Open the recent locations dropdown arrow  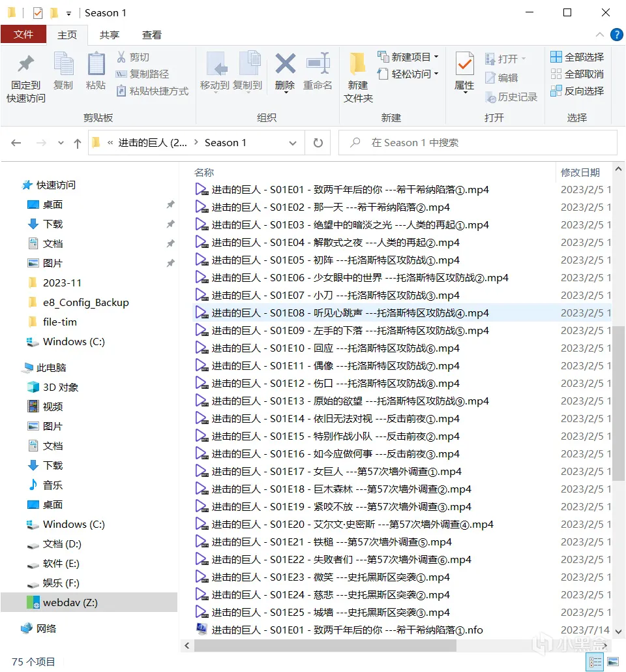[x=61, y=143]
